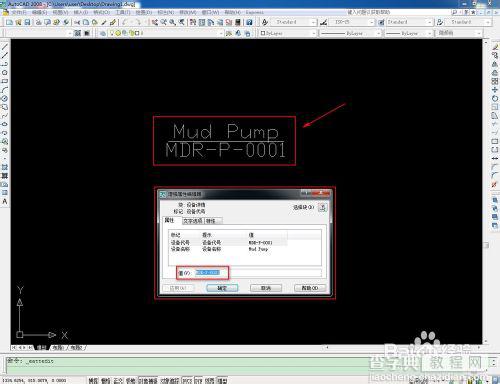500x384 pixels.
Task: Expand the ByLayer linetype dropdown
Action: tap(350, 33)
